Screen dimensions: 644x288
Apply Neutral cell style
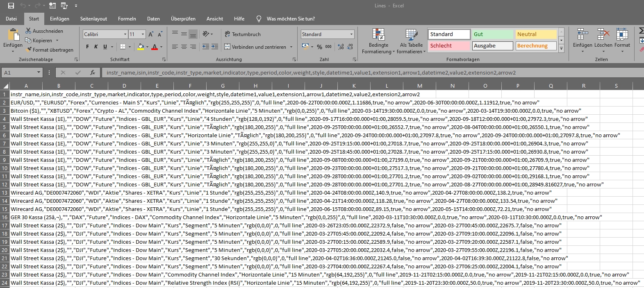click(536, 34)
